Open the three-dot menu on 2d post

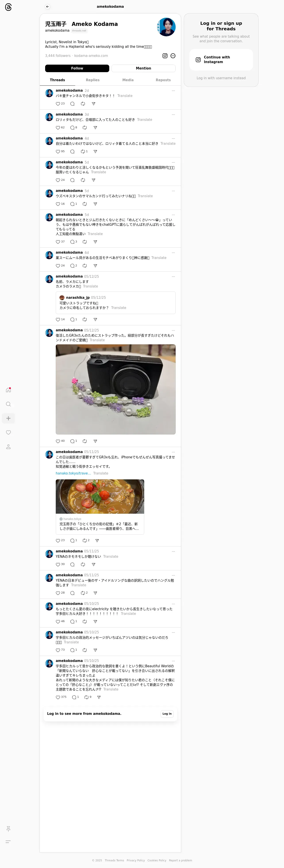[173, 91]
